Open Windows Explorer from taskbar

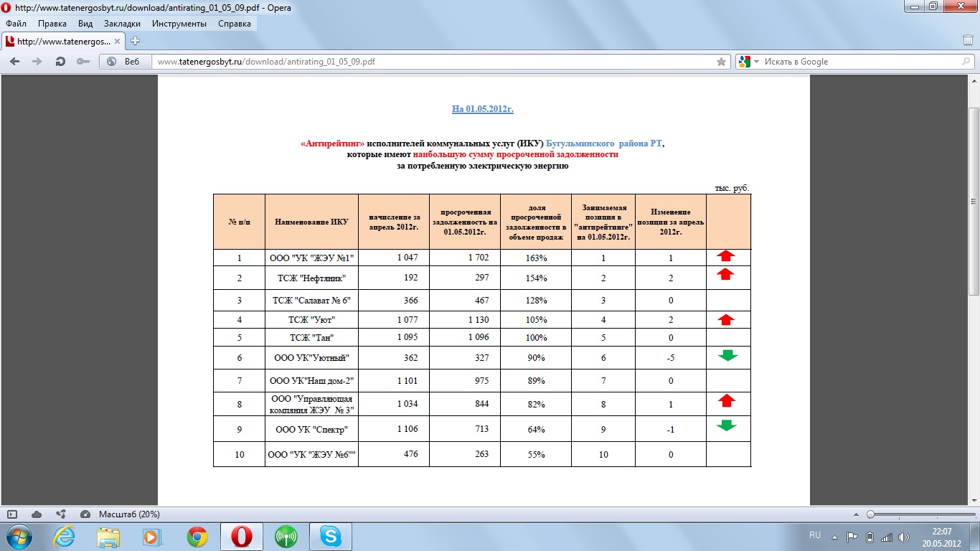pyautogui.click(x=108, y=536)
